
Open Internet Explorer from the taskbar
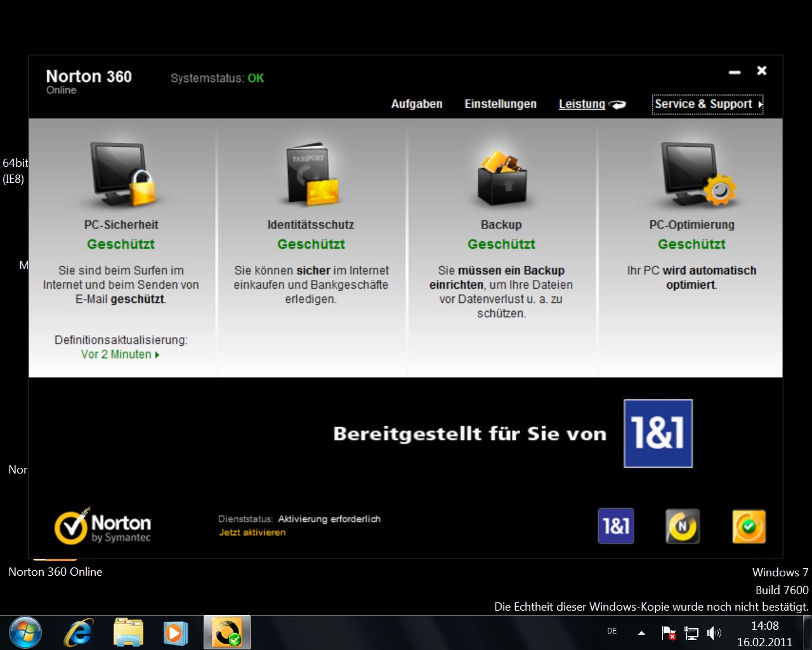pos(79,633)
